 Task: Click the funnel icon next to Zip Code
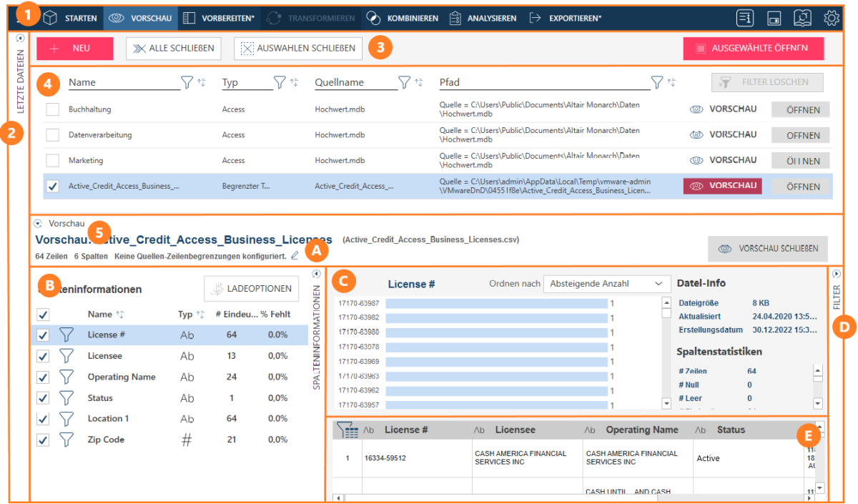(66, 440)
